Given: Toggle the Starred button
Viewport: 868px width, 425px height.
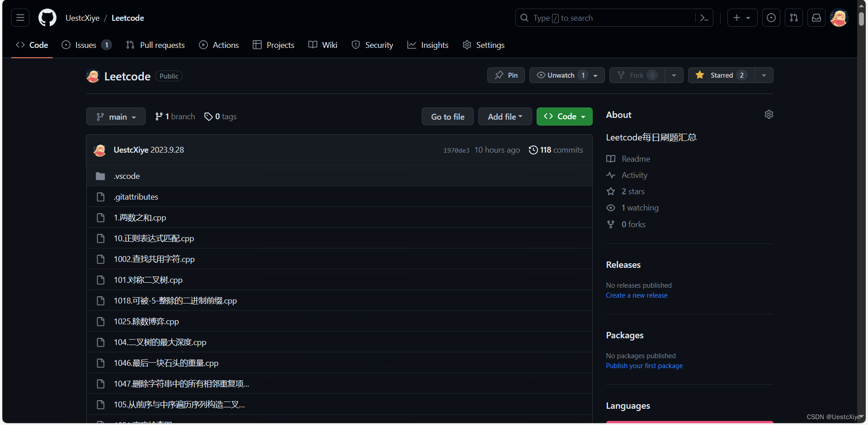Looking at the screenshot, I should pyautogui.click(x=721, y=75).
